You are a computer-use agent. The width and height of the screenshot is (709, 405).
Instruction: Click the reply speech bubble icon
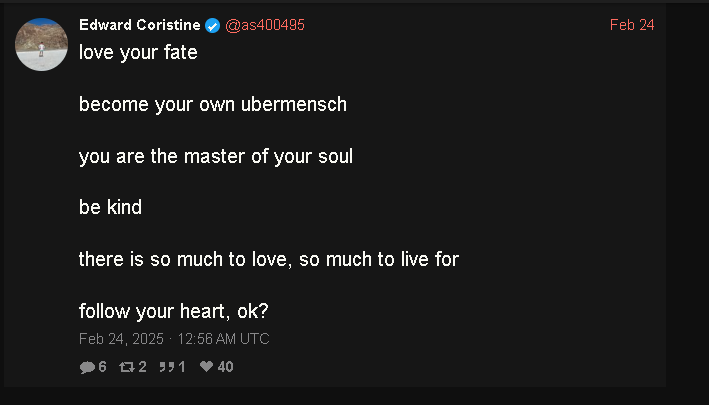point(87,367)
